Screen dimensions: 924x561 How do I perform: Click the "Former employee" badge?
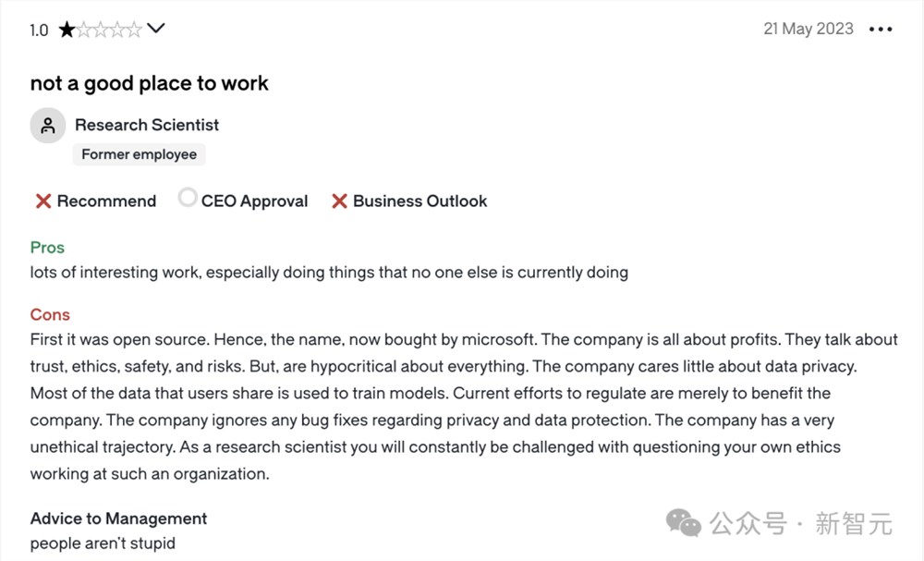click(139, 154)
